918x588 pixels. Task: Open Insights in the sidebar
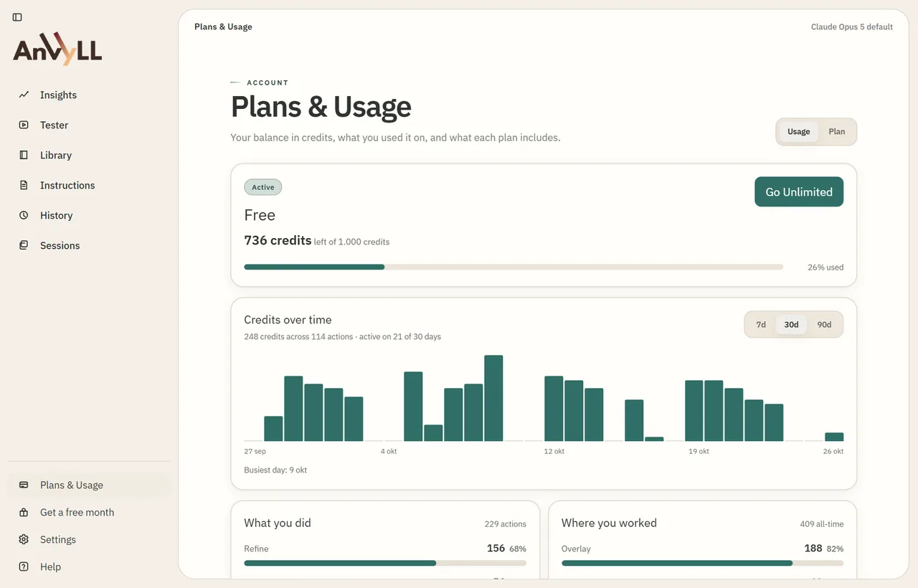pos(89,95)
